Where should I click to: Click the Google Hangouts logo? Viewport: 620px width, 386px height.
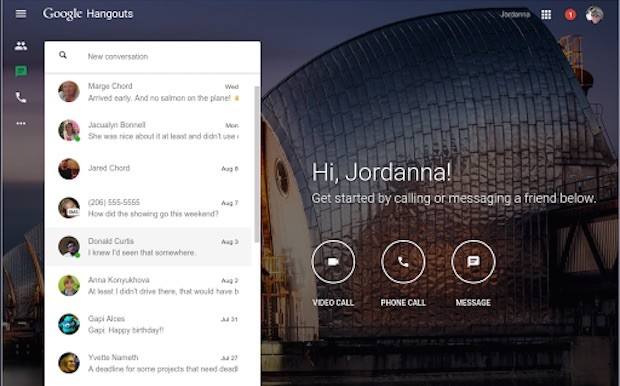[x=88, y=14]
